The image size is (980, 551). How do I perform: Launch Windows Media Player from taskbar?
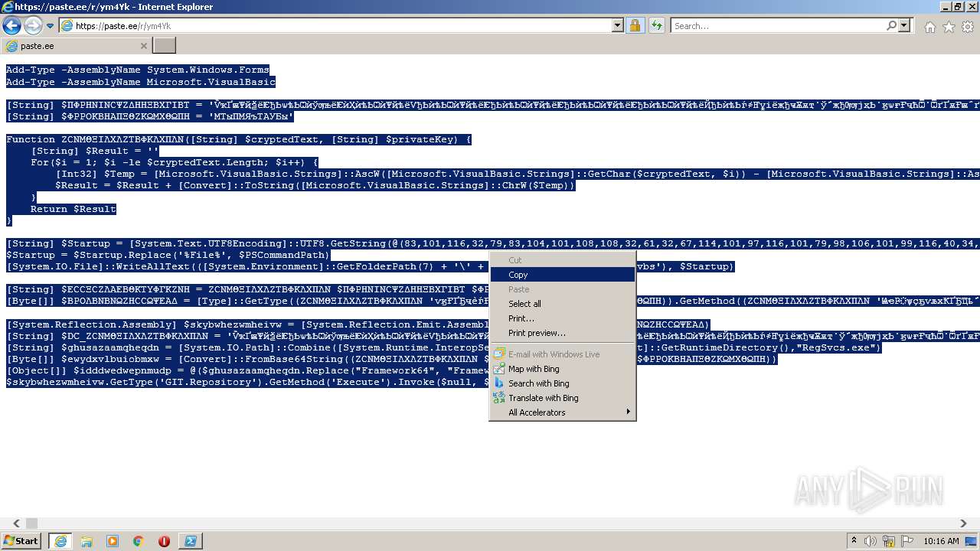click(113, 541)
